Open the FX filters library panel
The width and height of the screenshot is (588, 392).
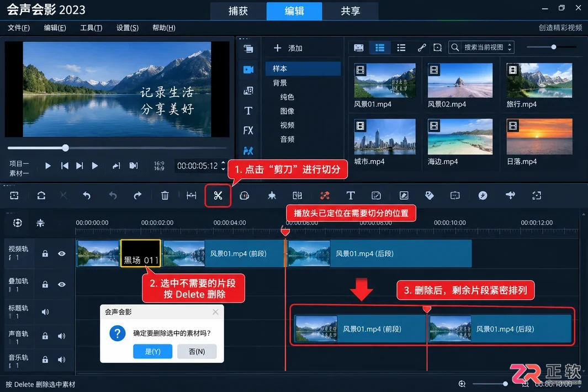[x=248, y=130]
